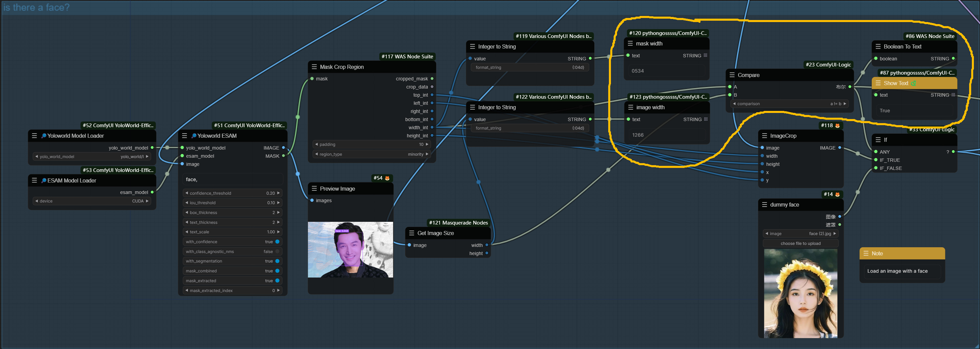Screen dimensions: 980x349
Task: Open the If node menu
Action: [x=878, y=140]
